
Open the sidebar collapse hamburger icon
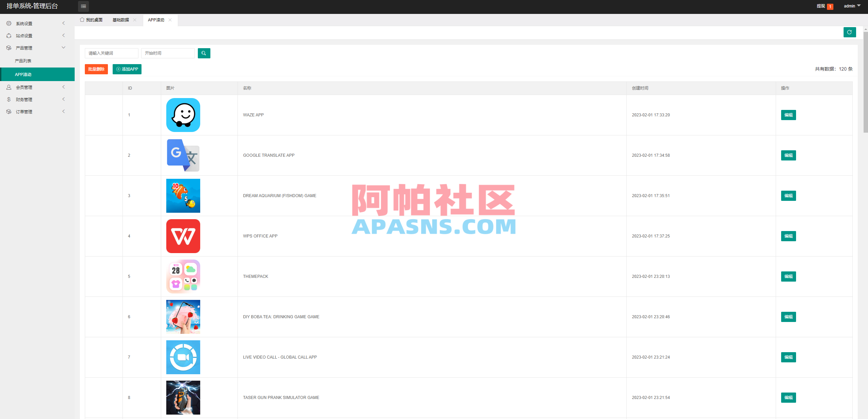(x=83, y=6)
